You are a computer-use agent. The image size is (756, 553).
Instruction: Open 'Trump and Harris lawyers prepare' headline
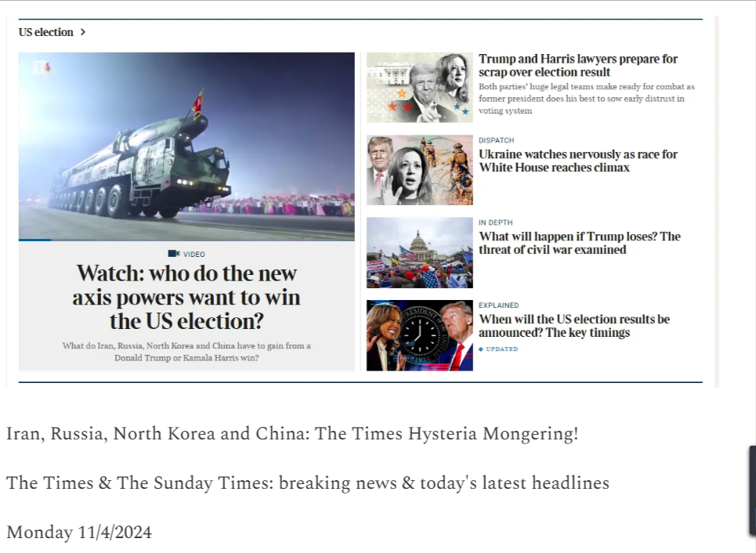click(577, 66)
